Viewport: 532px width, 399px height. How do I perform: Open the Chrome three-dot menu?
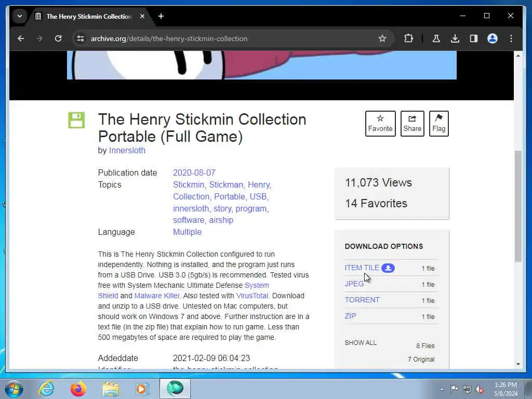pos(511,38)
